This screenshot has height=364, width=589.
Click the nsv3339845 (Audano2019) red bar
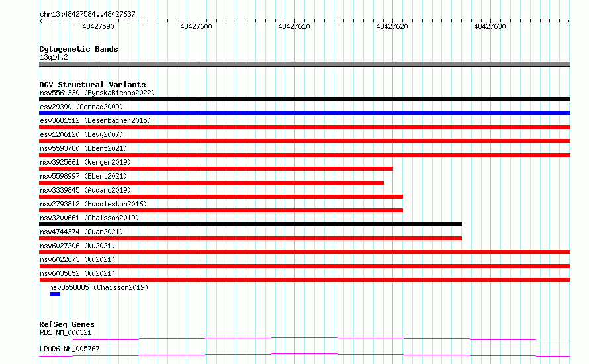pyautogui.click(x=221, y=197)
